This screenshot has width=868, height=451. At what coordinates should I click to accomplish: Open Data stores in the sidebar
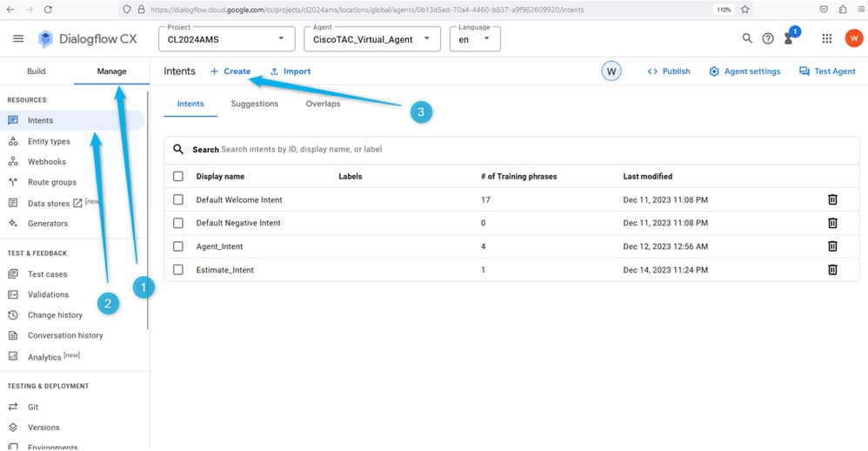pyautogui.click(x=49, y=204)
